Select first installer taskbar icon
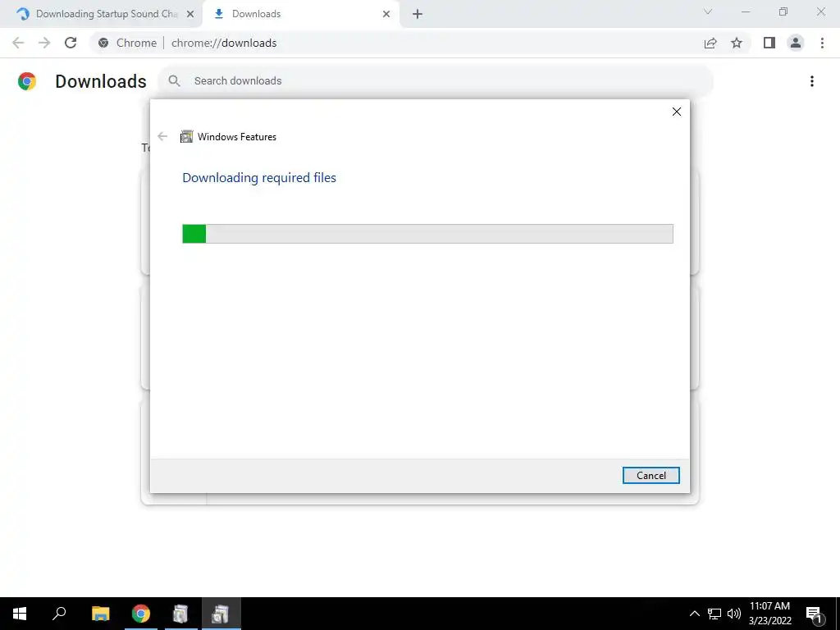Screen dimensions: 840x630 (180, 614)
